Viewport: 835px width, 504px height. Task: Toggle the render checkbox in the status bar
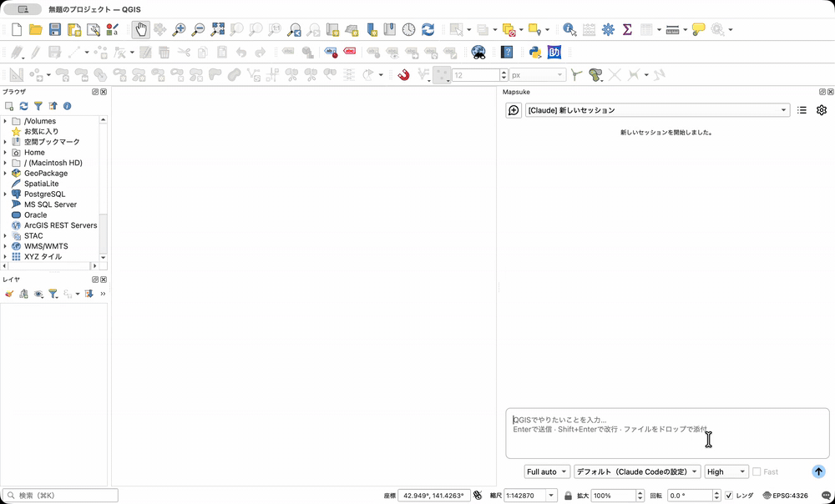click(x=729, y=496)
